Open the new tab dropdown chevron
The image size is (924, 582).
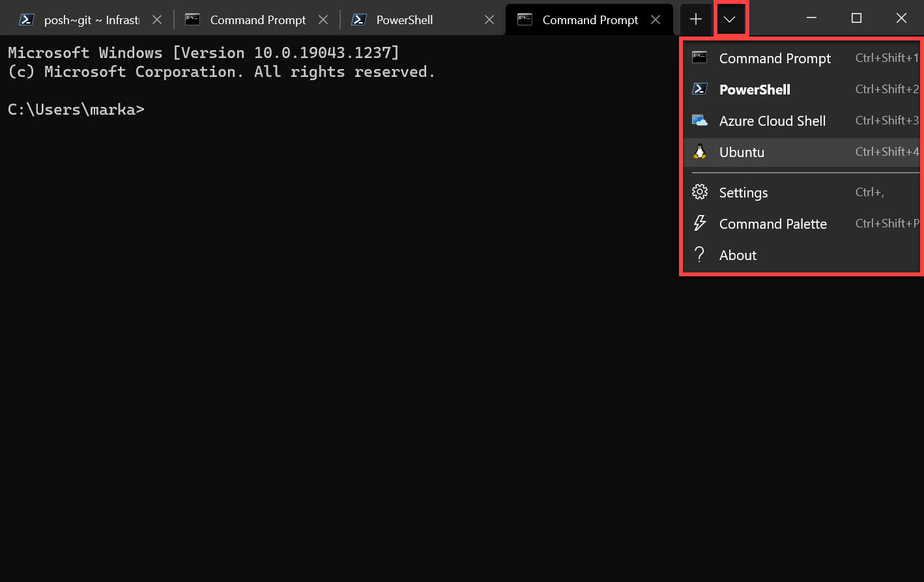pyautogui.click(x=730, y=20)
